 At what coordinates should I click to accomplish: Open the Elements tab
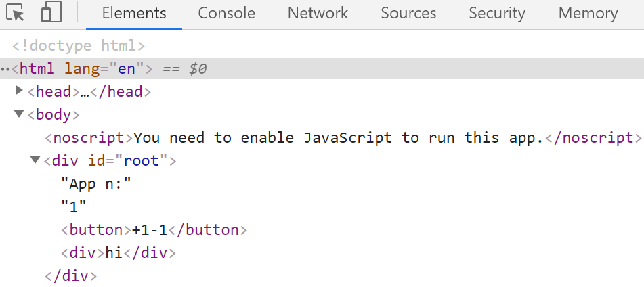pos(134,13)
